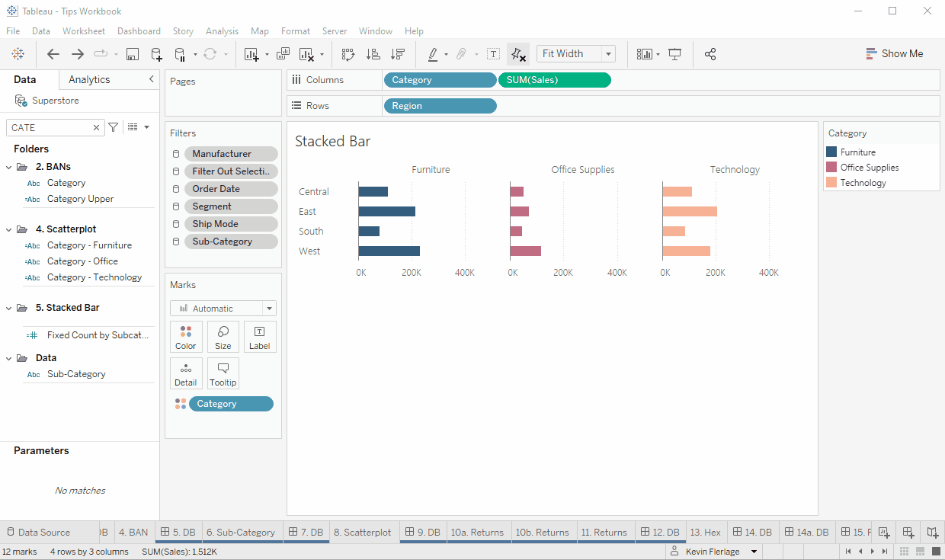Click the Highlight pen toolbar icon

pos(433,54)
